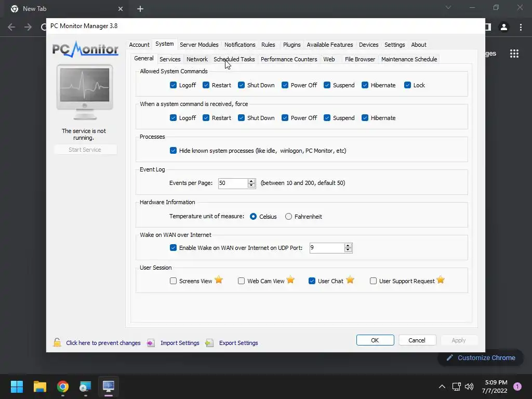
Task: Close the New Tab tab
Action: (x=121, y=9)
